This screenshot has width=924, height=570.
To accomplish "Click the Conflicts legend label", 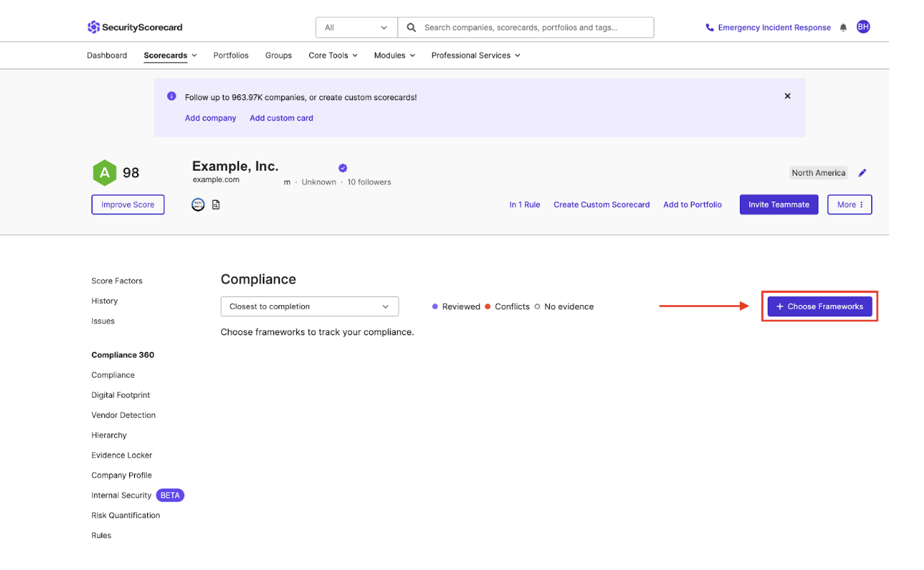I will pyautogui.click(x=512, y=306).
